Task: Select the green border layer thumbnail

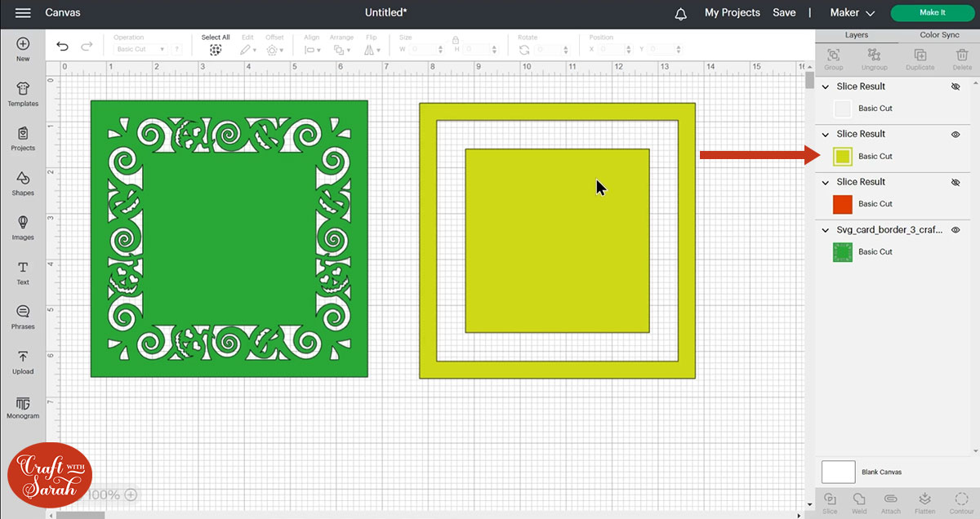Action: click(x=843, y=252)
